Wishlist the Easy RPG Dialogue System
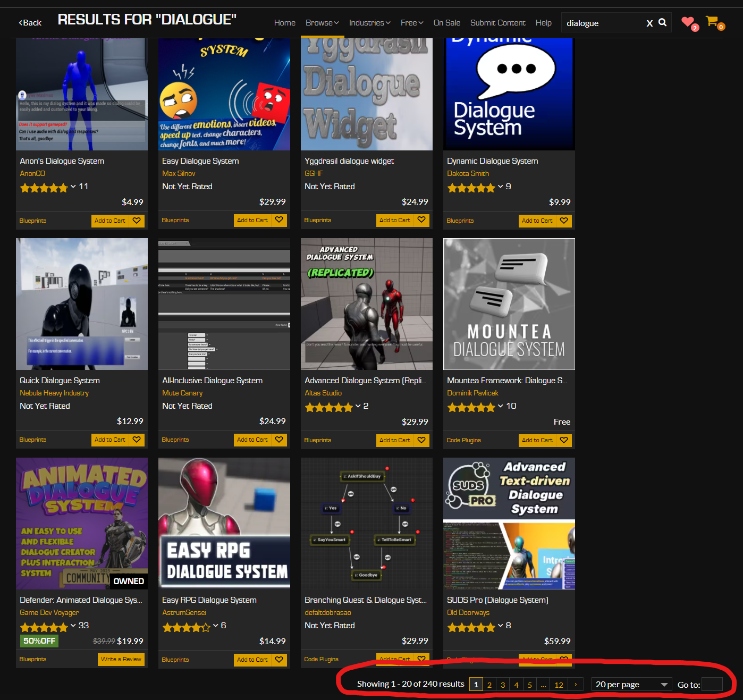 (279, 660)
